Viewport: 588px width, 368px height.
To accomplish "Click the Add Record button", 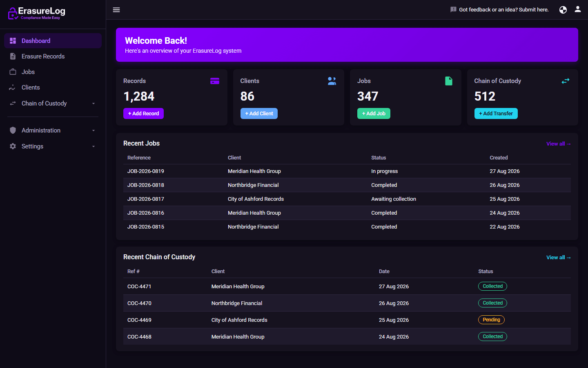I will tap(143, 113).
